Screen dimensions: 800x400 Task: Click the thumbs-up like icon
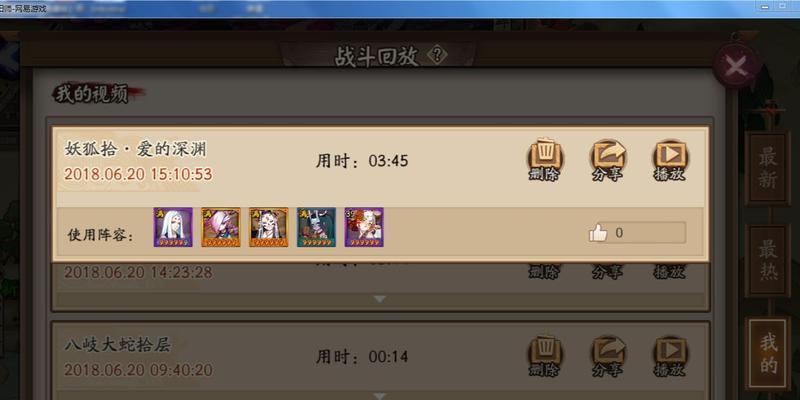pos(597,234)
